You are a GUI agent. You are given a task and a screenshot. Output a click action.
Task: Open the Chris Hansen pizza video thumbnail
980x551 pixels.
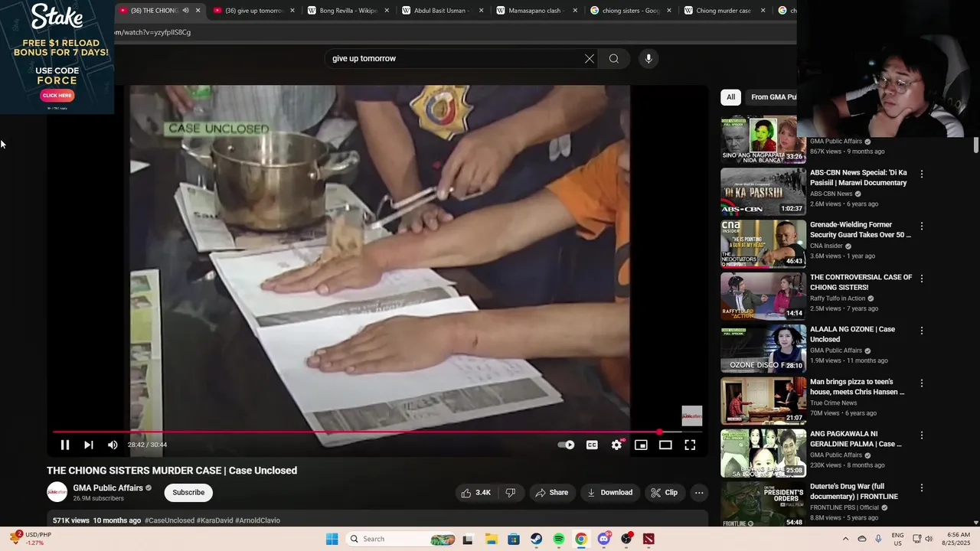(x=763, y=400)
